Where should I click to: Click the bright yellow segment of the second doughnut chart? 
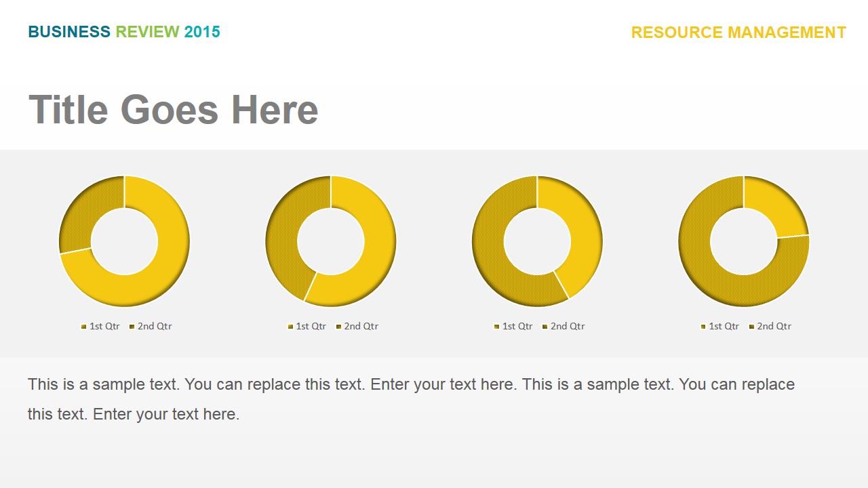coord(373,251)
